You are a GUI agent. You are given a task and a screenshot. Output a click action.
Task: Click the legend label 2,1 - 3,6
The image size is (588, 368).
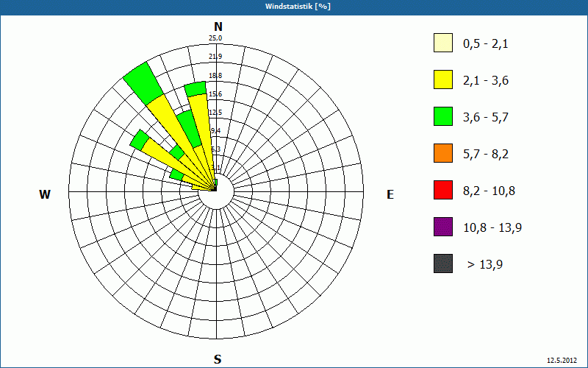coord(486,81)
